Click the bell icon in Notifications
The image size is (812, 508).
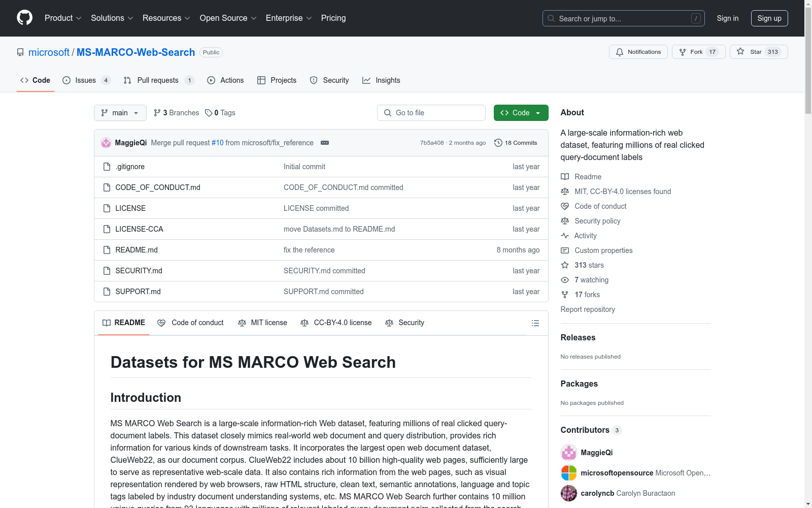620,52
